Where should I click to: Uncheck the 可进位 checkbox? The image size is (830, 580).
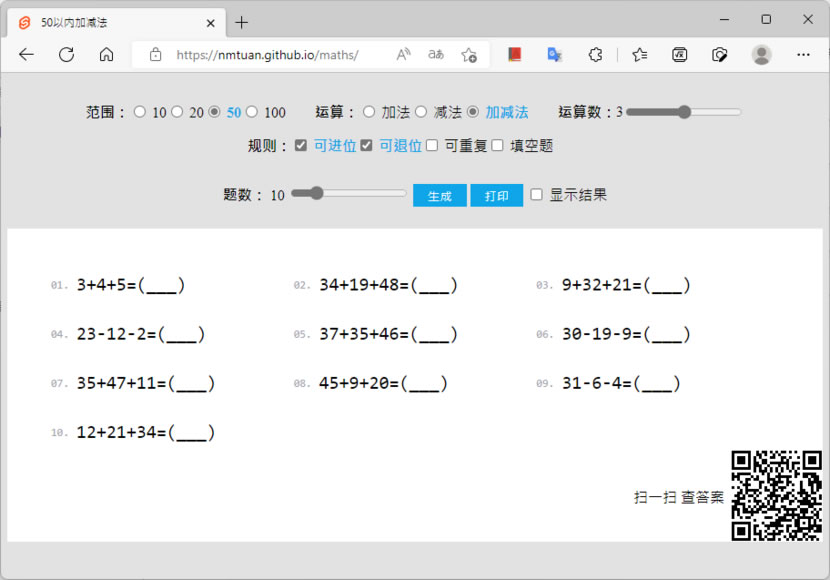point(301,145)
